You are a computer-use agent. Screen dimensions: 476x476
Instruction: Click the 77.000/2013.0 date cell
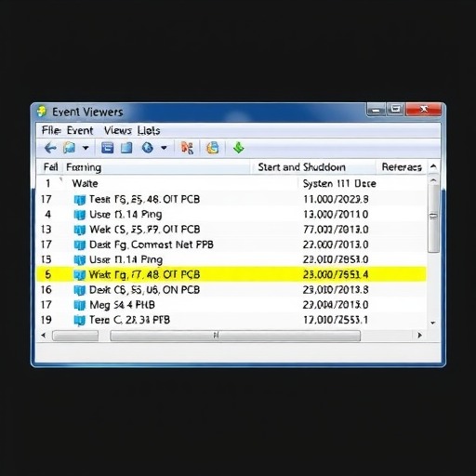click(336, 230)
